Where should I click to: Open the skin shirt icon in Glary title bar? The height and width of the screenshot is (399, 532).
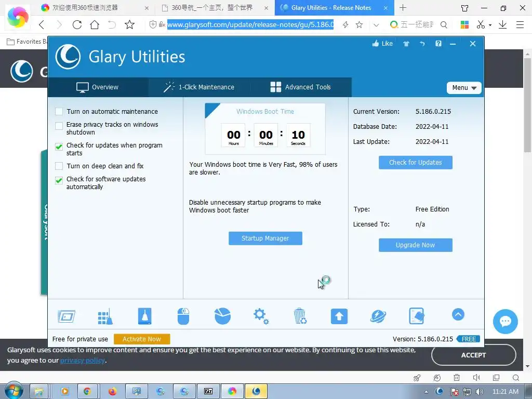pos(406,44)
